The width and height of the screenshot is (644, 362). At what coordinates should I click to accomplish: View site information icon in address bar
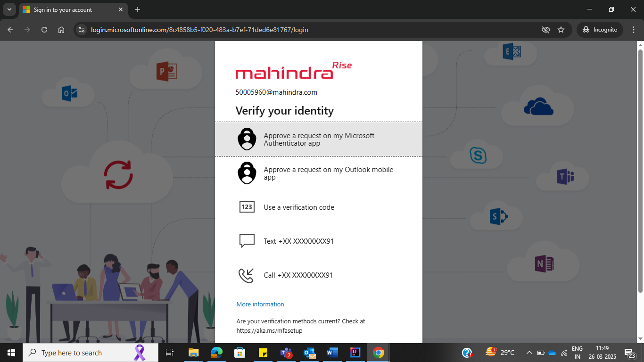(x=82, y=30)
